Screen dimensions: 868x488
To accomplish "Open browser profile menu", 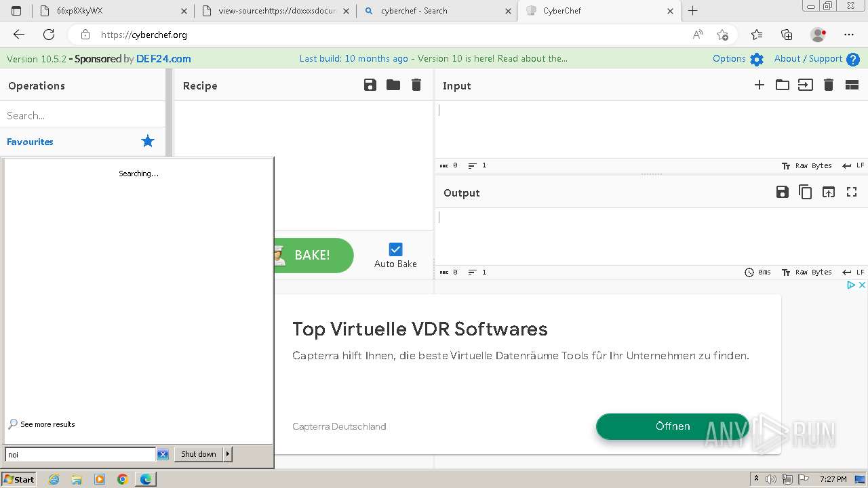I will [818, 35].
